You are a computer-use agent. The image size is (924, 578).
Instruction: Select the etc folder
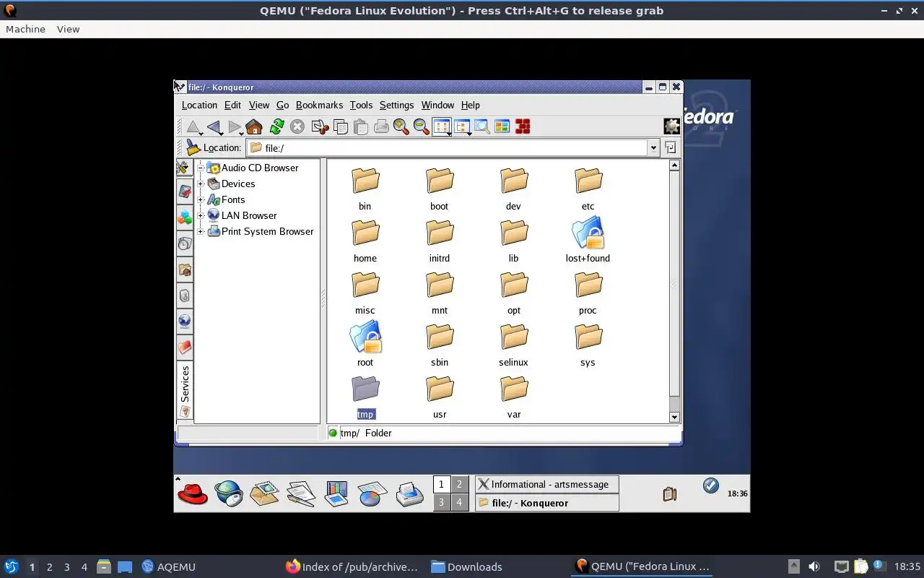(x=588, y=189)
